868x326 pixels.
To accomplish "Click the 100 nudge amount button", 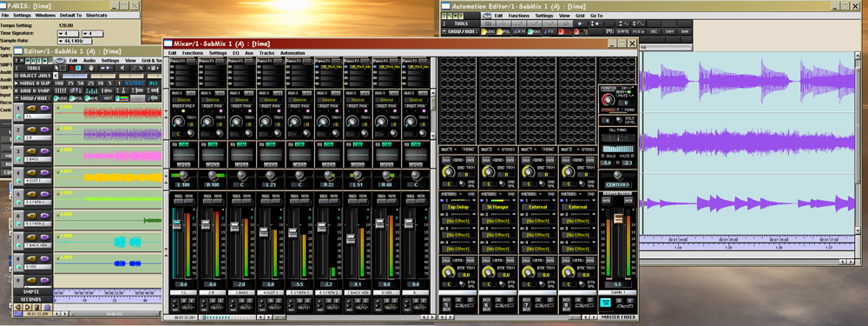I will click(59, 83).
